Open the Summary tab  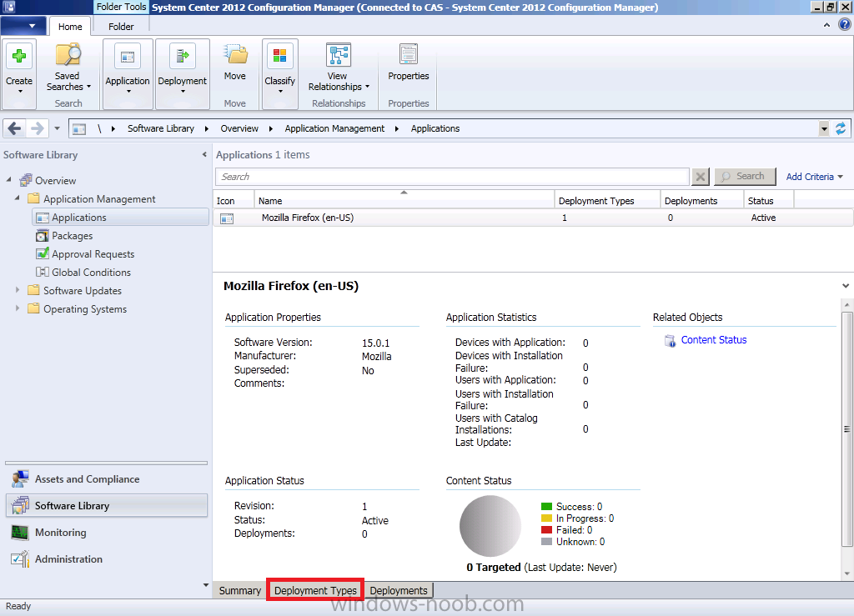coord(239,590)
